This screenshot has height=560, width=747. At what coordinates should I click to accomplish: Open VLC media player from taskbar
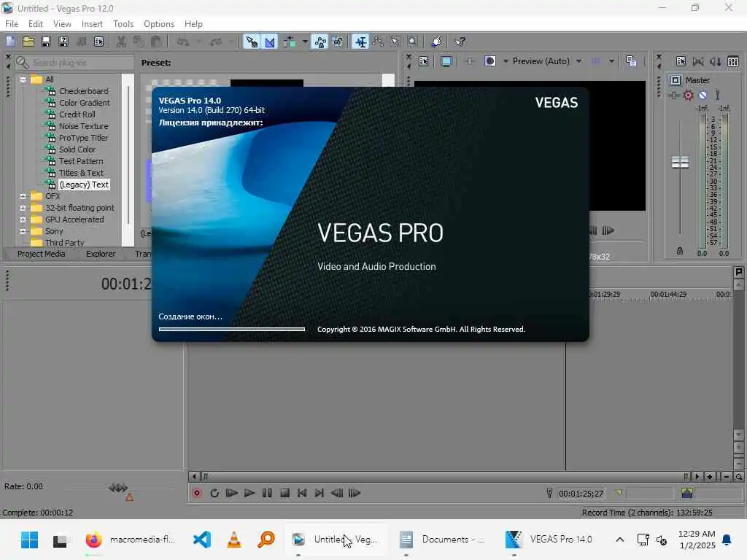coord(234,540)
